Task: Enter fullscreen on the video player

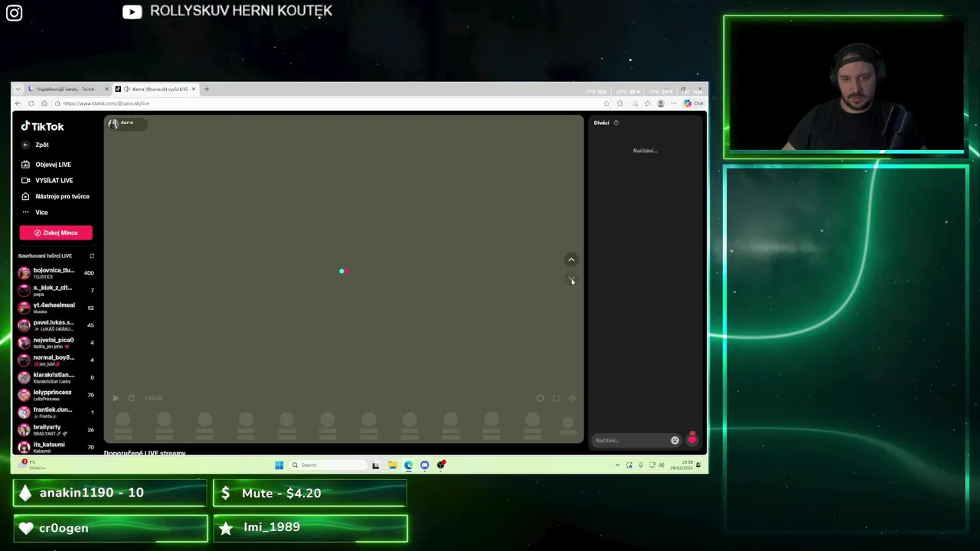Action: (556, 398)
